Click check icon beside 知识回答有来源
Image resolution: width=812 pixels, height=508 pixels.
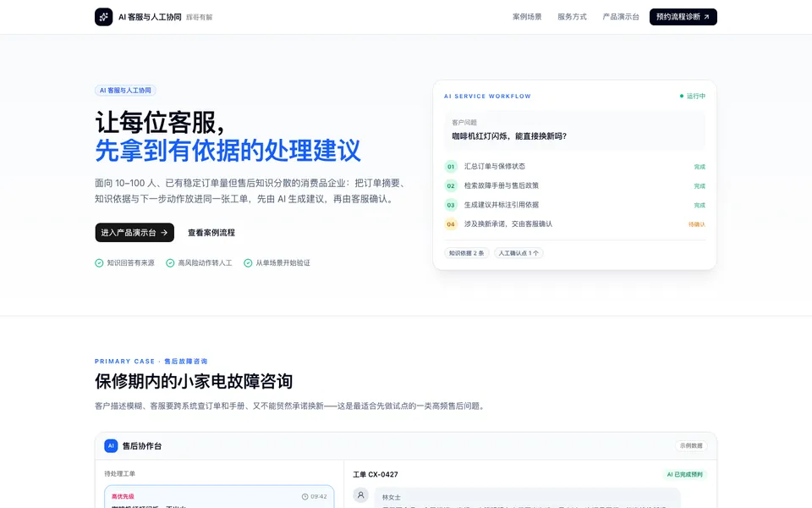(99, 262)
